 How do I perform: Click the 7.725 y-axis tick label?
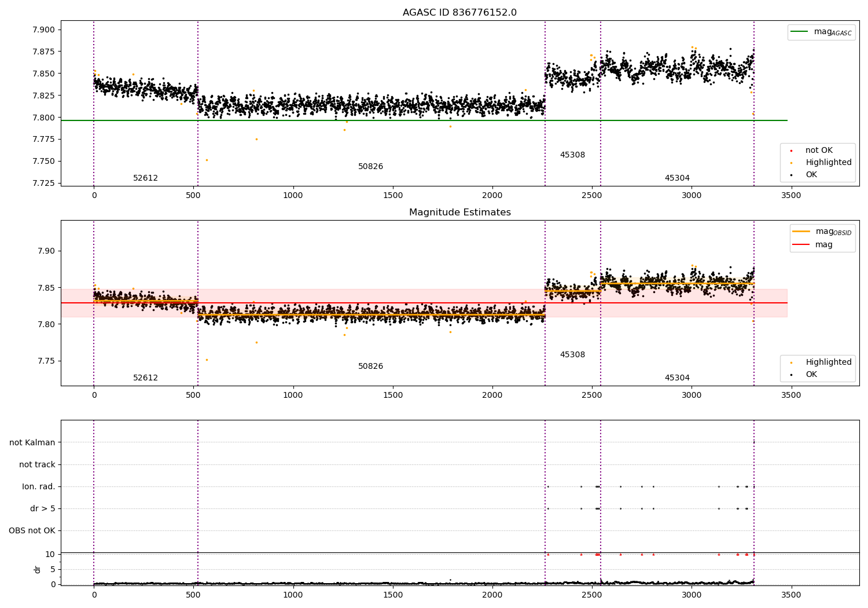[x=44, y=183]
